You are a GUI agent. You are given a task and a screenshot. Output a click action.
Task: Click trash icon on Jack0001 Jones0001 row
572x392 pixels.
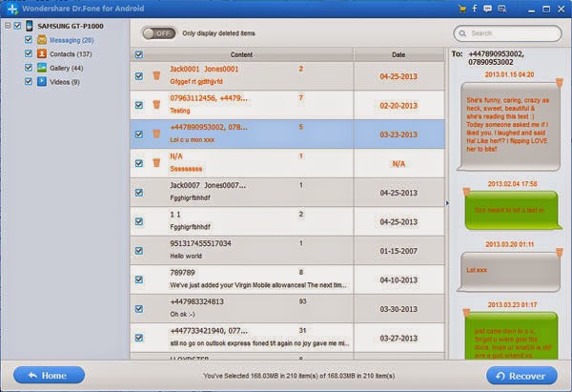(x=156, y=75)
